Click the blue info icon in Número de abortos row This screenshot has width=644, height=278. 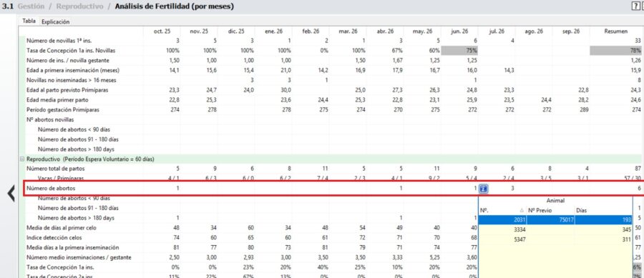(x=484, y=189)
